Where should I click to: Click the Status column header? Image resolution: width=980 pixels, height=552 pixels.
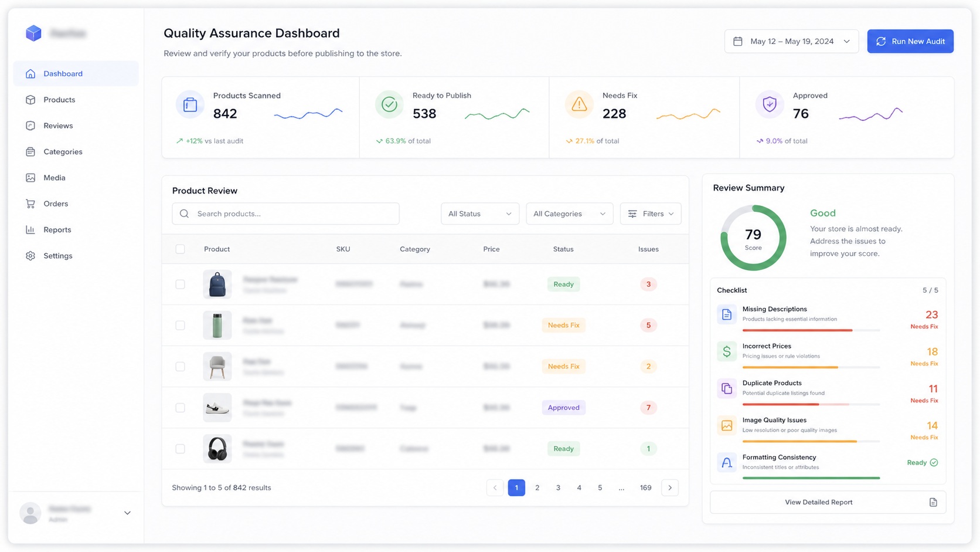click(563, 249)
